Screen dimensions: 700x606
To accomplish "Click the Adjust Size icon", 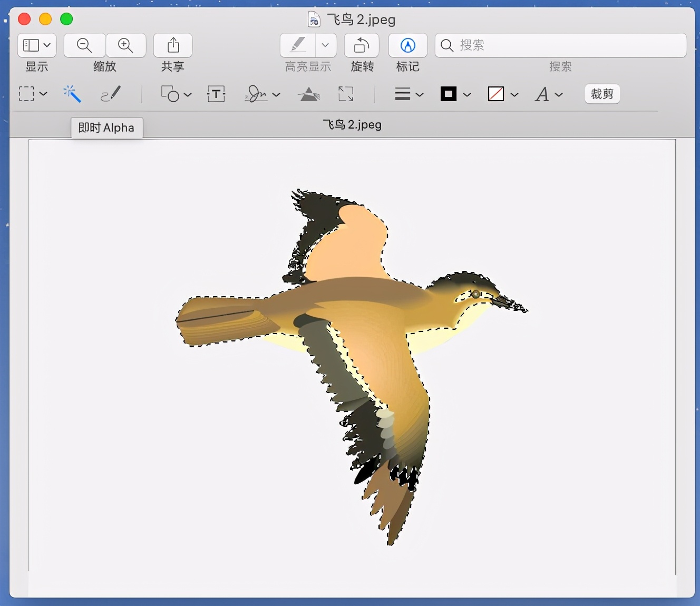I will click(x=346, y=94).
